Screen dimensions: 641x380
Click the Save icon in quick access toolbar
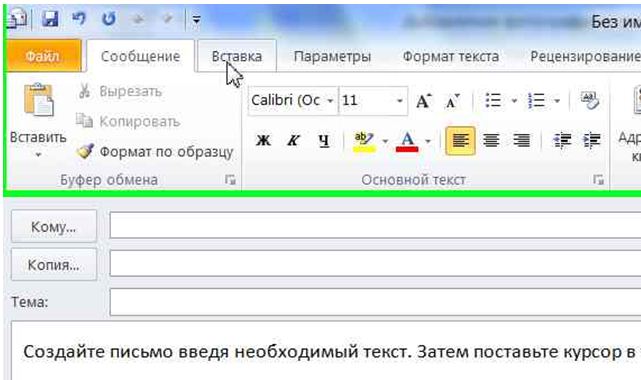click(x=50, y=18)
